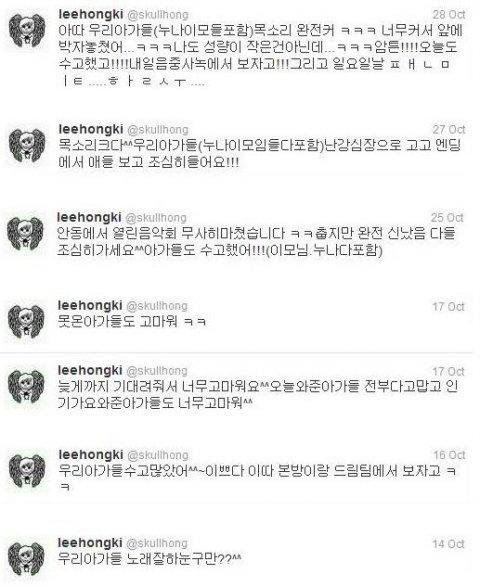Viewport: 480px width, 587px height.
Task: Click the 28 Oct timestamp
Action: pyautogui.click(x=449, y=15)
